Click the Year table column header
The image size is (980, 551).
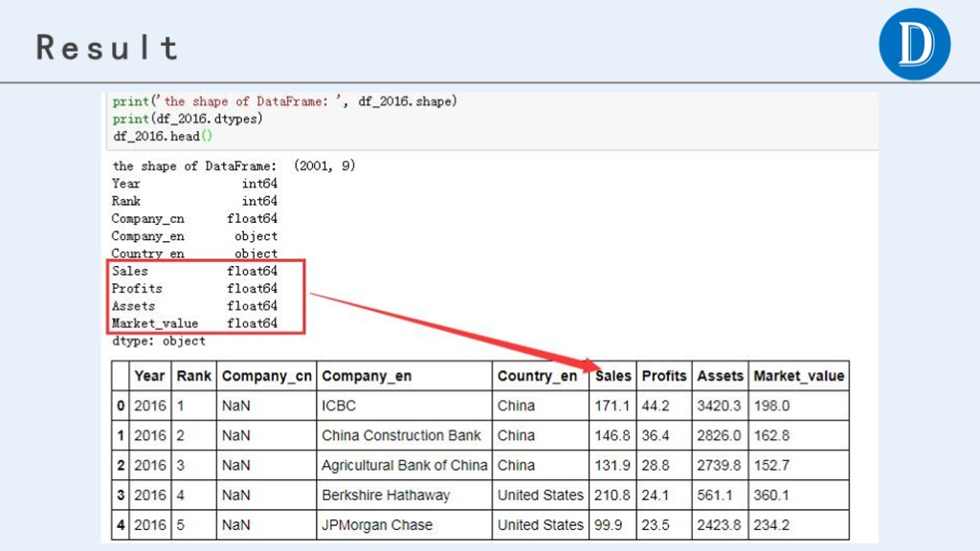coord(149,376)
